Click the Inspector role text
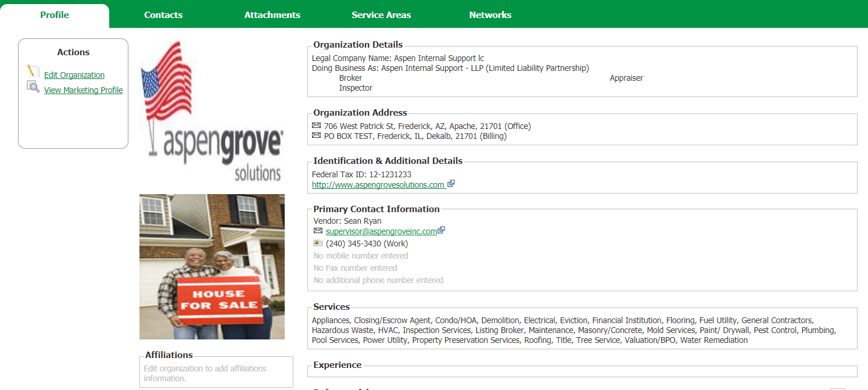The image size is (868, 390). point(356,88)
